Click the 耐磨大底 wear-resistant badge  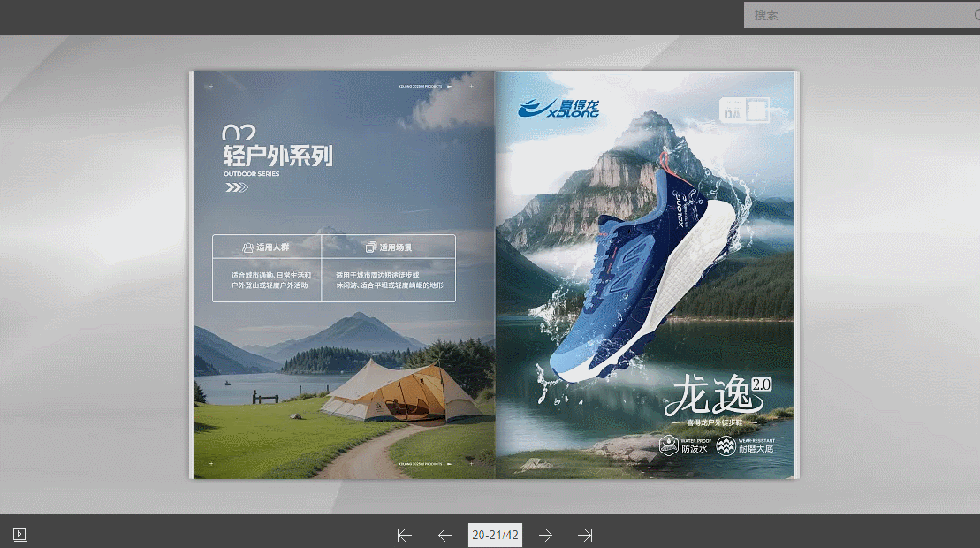(x=746, y=445)
